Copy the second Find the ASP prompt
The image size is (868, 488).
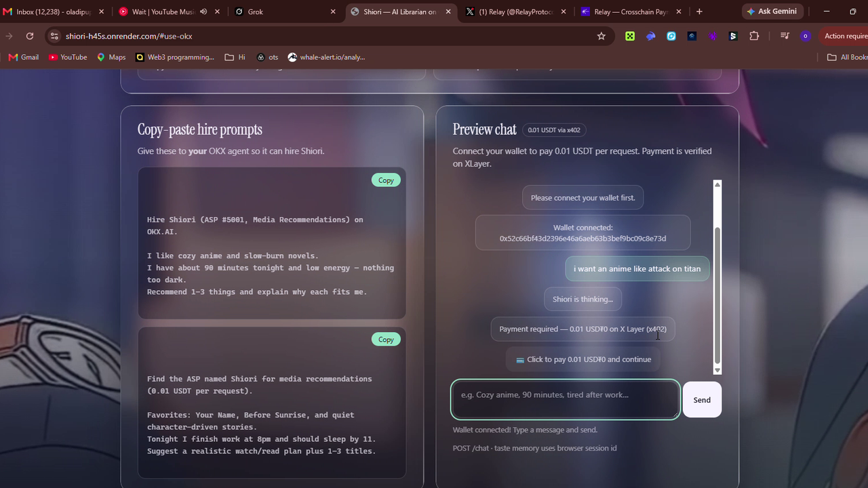point(386,340)
